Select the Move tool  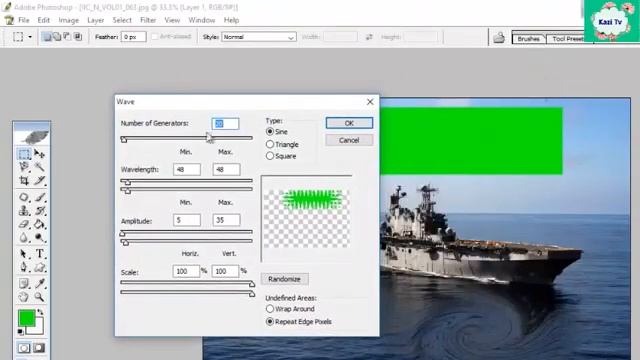[39, 154]
